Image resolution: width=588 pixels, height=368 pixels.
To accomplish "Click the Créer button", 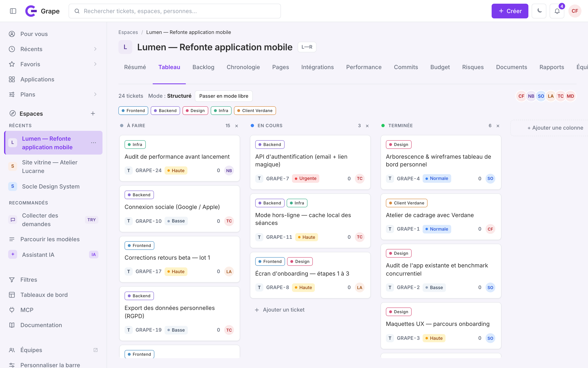I will pos(510,11).
